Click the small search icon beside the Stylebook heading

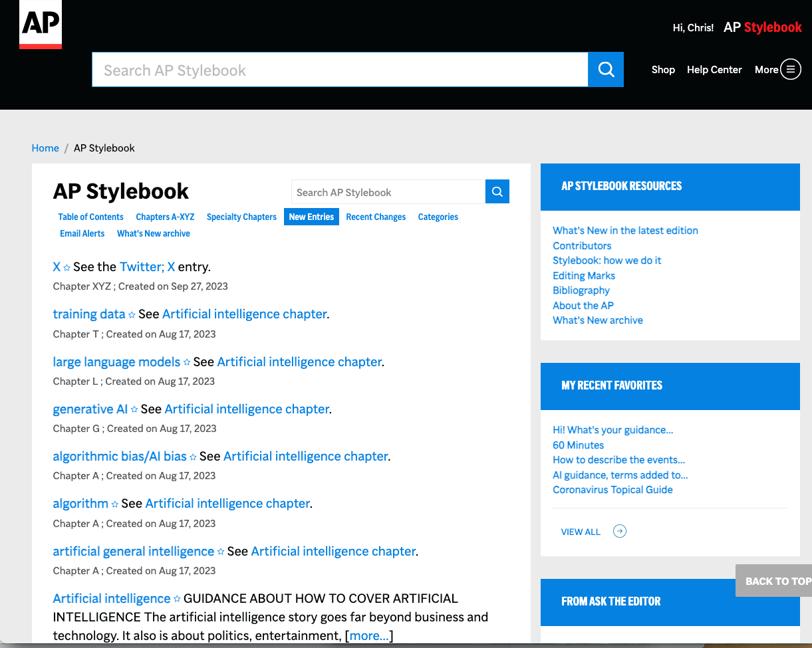point(497,191)
